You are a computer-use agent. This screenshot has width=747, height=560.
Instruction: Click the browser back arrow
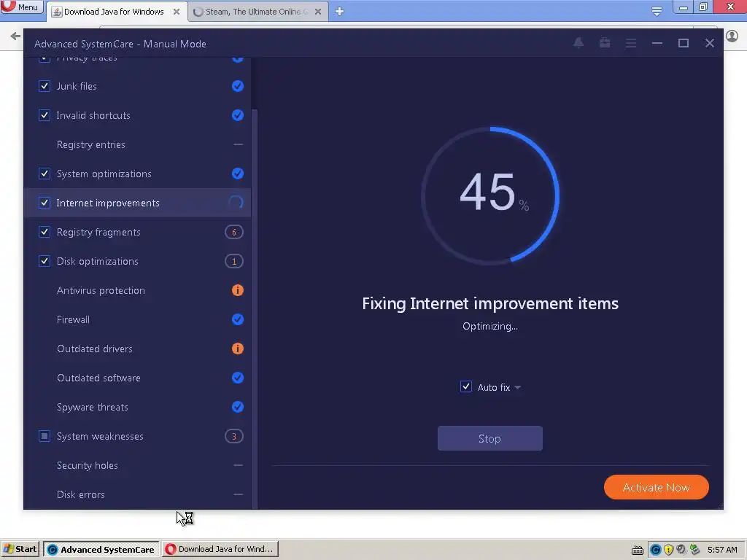(x=15, y=36)
